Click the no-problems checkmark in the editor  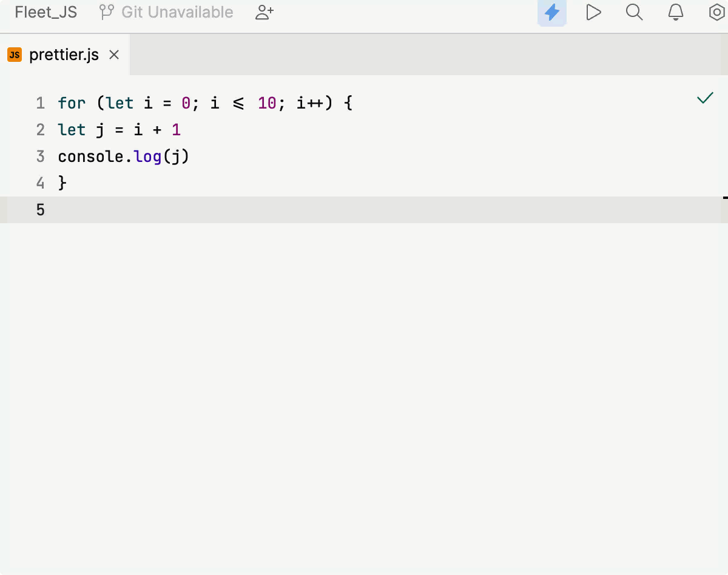[704, 98]
